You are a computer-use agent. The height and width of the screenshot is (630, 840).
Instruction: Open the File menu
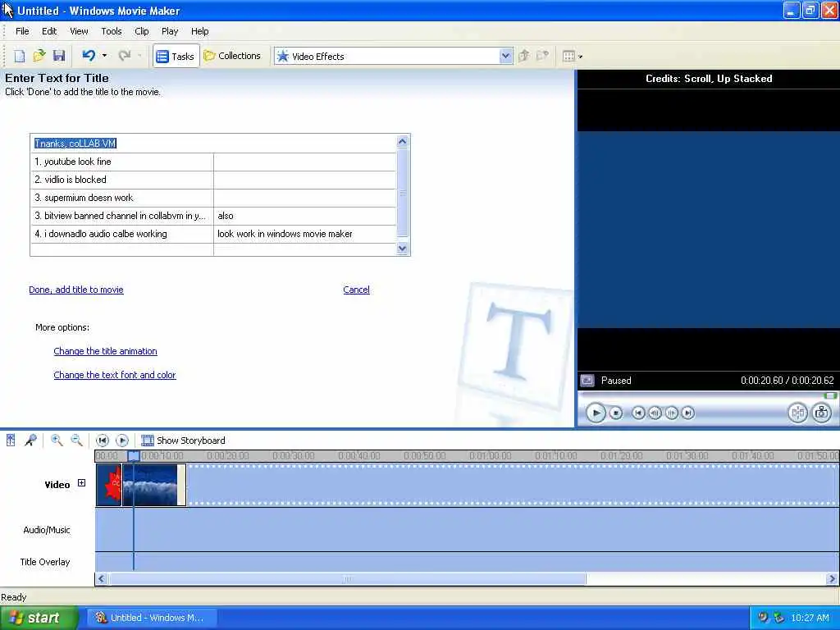pyautogui.click(x=22, y=31)
